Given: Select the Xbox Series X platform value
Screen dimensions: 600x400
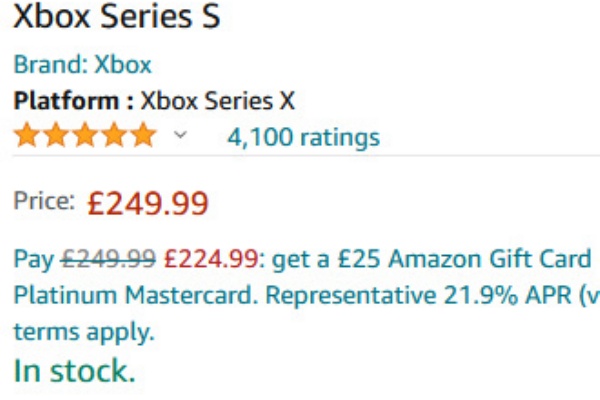Looking at the screenshot, I should (217, 101).
